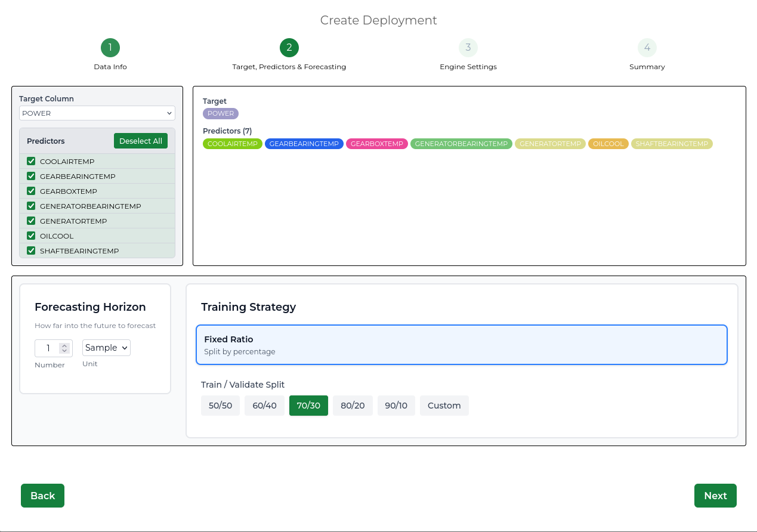Screen dimensions: 757x532
Task: Select the Fixed Ratio training strategy card
Action: [x=462, y=345]
